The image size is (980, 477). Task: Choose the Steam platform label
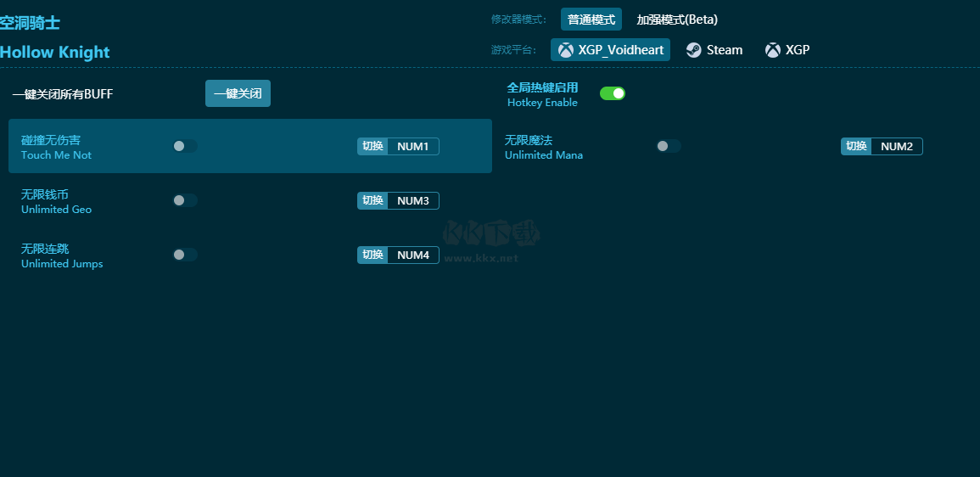tap(725, 50)
